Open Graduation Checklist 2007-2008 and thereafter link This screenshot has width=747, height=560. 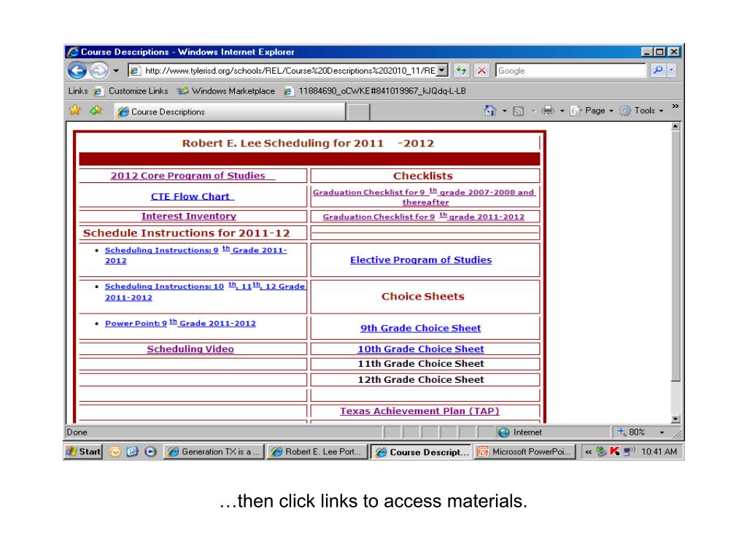pos(424,197)
